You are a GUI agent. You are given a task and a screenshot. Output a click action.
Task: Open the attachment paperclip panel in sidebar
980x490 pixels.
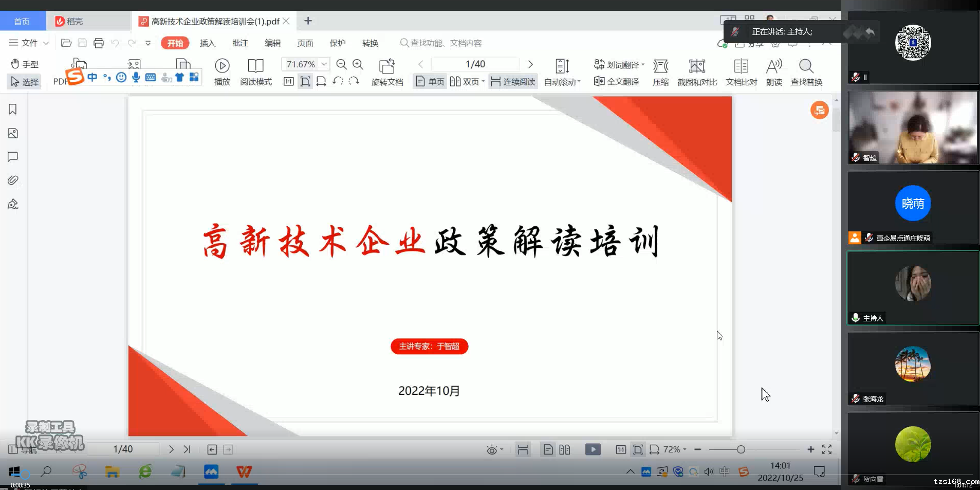point(13,180)
